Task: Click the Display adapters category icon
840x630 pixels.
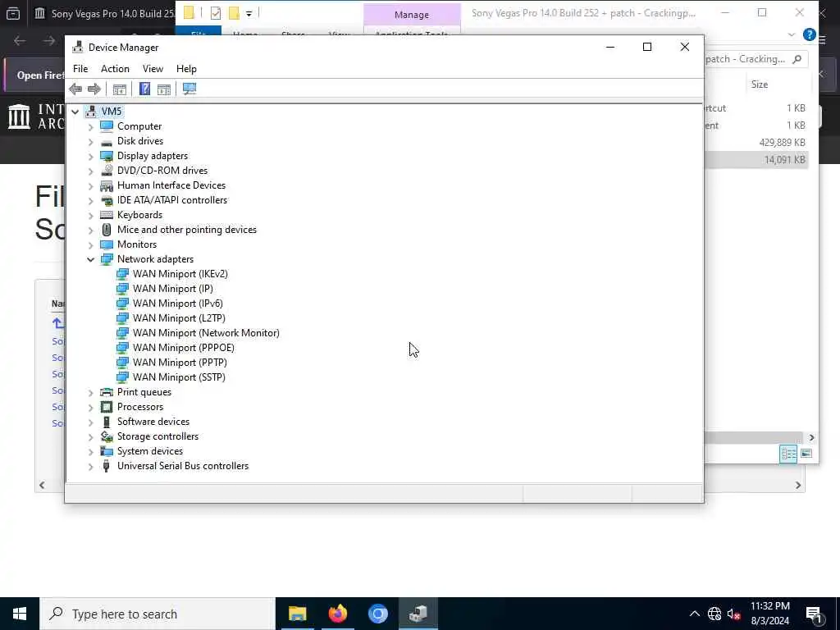Action: click(x=107, y=156)
